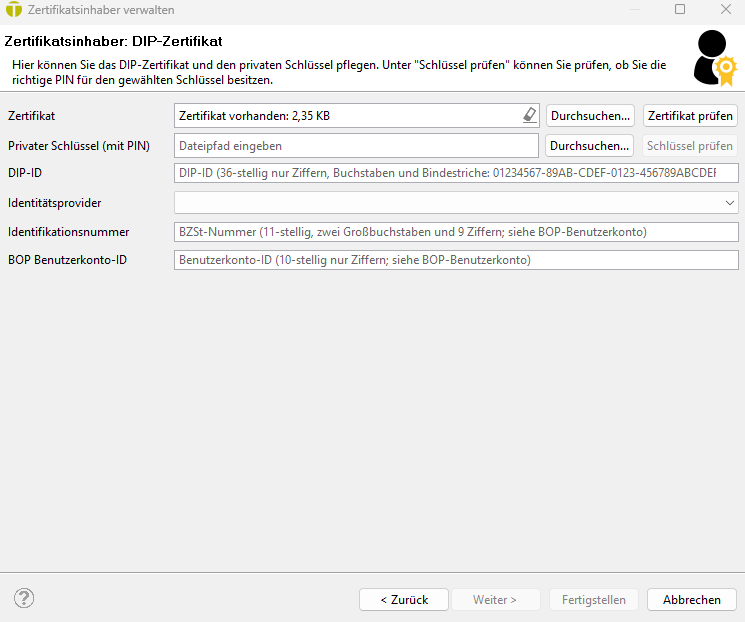Click into the Privater Schlüssel path field
The image size is (745, 622).
(356, 146)
